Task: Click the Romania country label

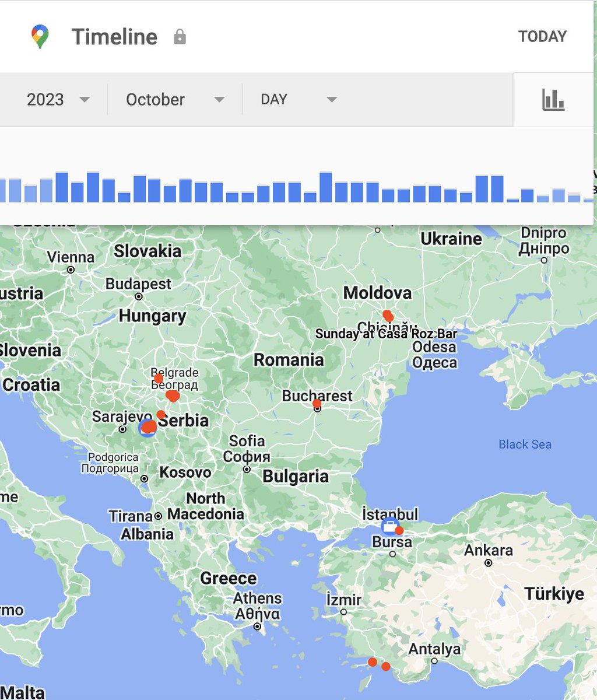Action: 289,360
